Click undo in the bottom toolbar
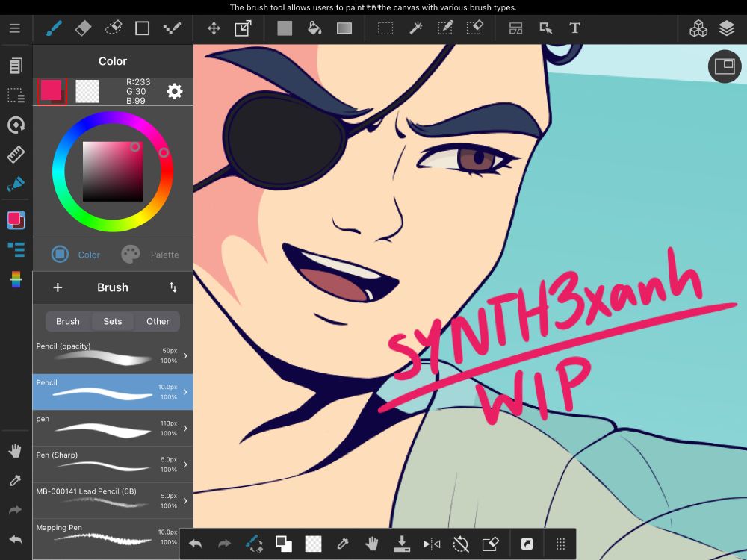Viewport: 747px width, 560px height. [x=195, y=544]
